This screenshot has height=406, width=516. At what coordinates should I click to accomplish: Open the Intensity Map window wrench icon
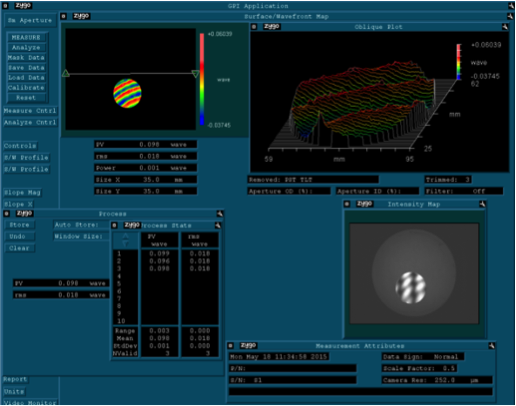click(x=482, y=204)
